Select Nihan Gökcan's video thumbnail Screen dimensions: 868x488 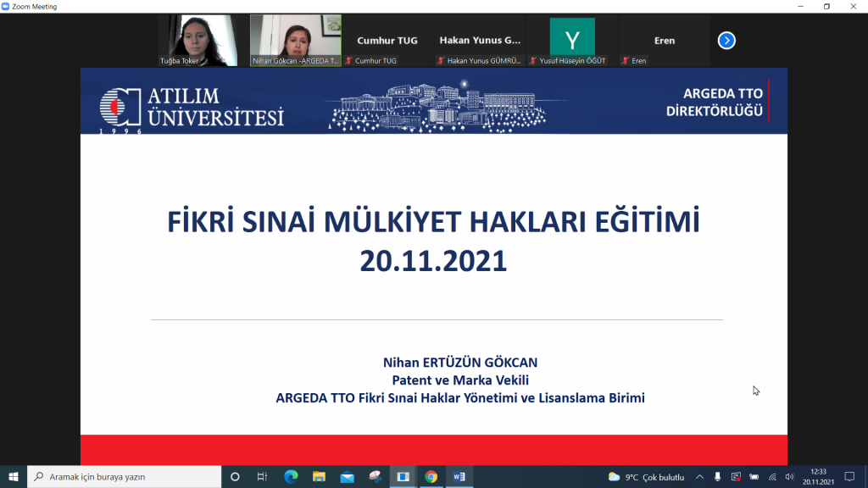[294, 38]
